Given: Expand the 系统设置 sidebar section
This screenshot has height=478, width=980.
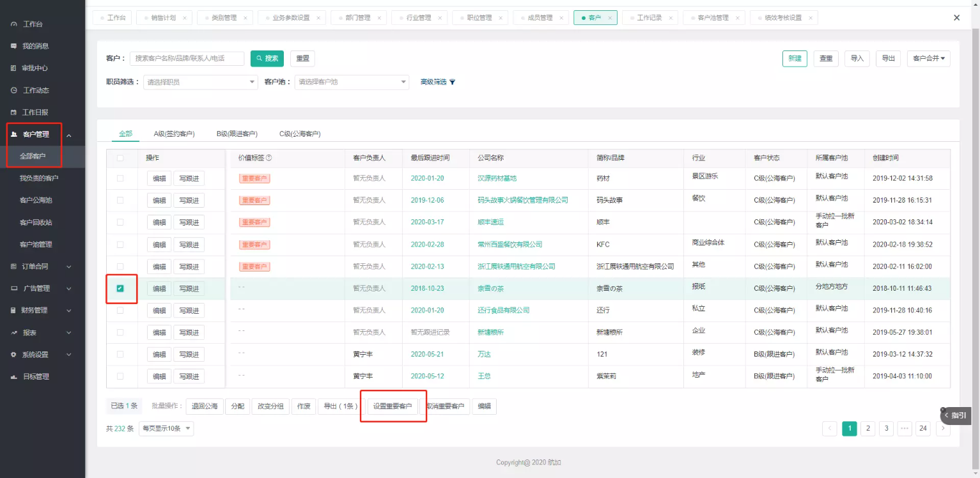Looking at the screenshot, I should pos(69,355).
